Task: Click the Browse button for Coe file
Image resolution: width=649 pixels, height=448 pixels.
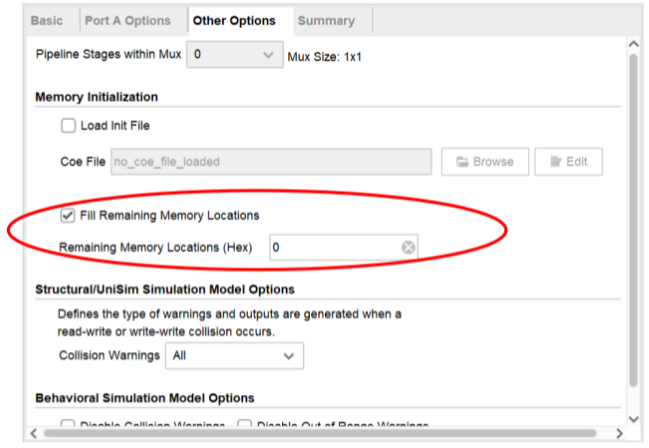Action: (485, 161)
